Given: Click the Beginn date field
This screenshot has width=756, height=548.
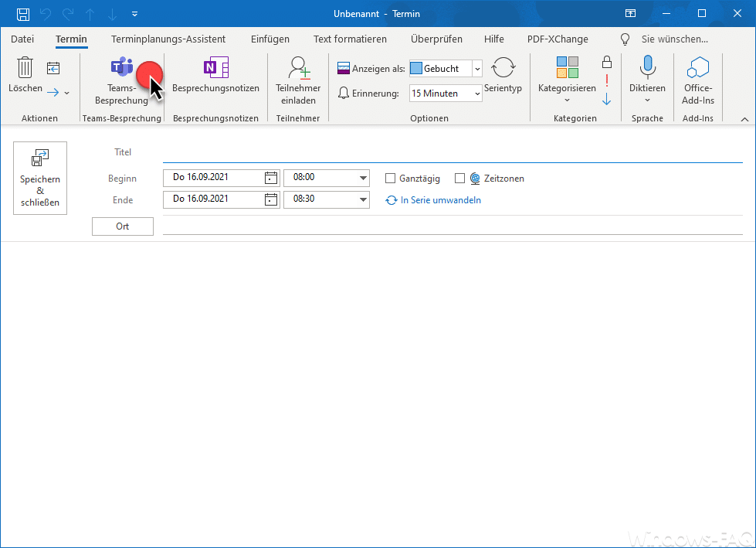Looking at the screenshot, I should click(x=214, y=178).
